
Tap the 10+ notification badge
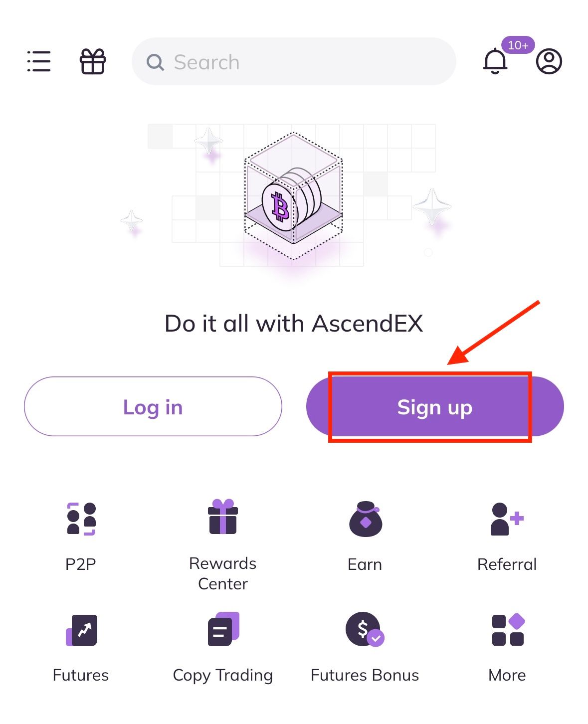518,45
